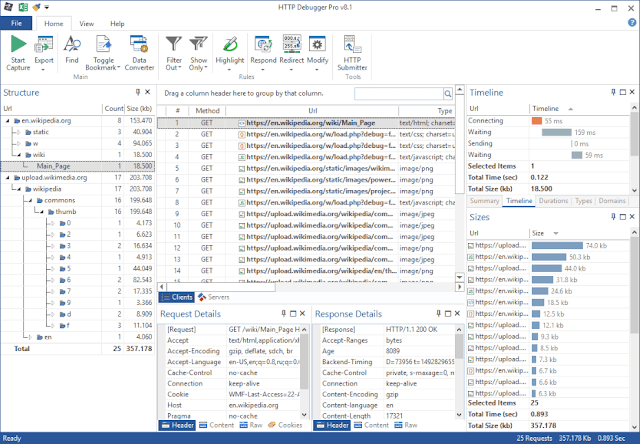
Task: Pin the Sizes panel
Action: coord(613,217)
